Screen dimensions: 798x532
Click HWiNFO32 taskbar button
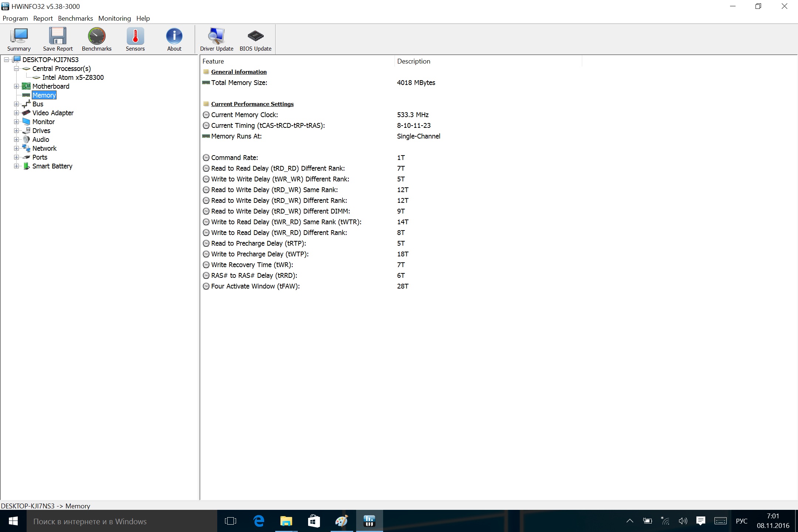pos(369,521)
